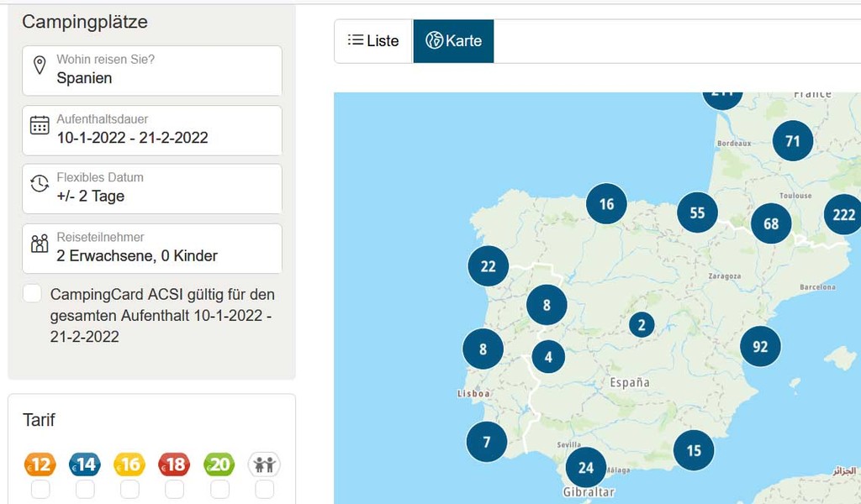861x504 pixels.
Task: Open map cluster 7 in southern Portugal
Action: (487, 442)
